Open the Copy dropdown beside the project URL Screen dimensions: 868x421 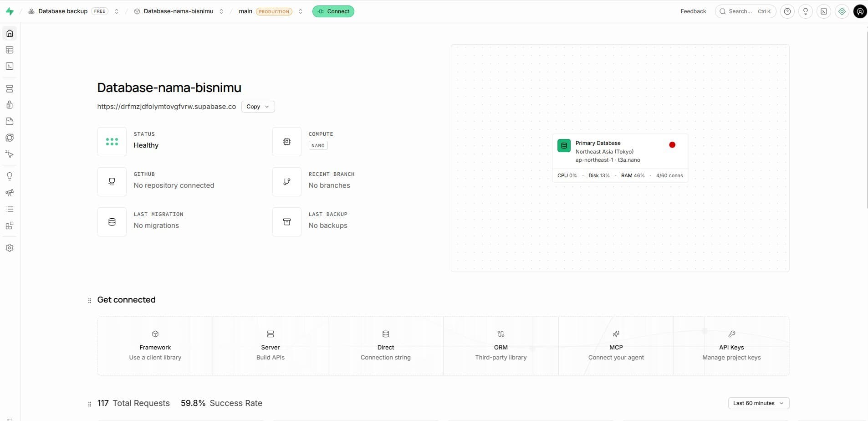(x=258, y=107)
